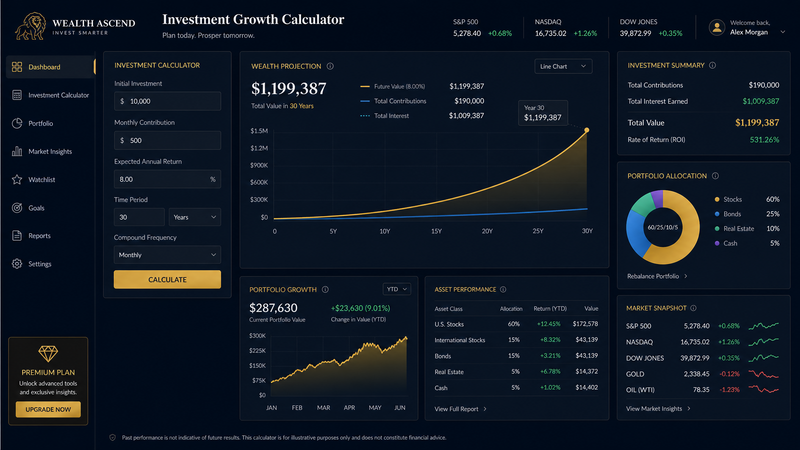
Task: Open Goals via the target icon
Action: coord(17,208)
